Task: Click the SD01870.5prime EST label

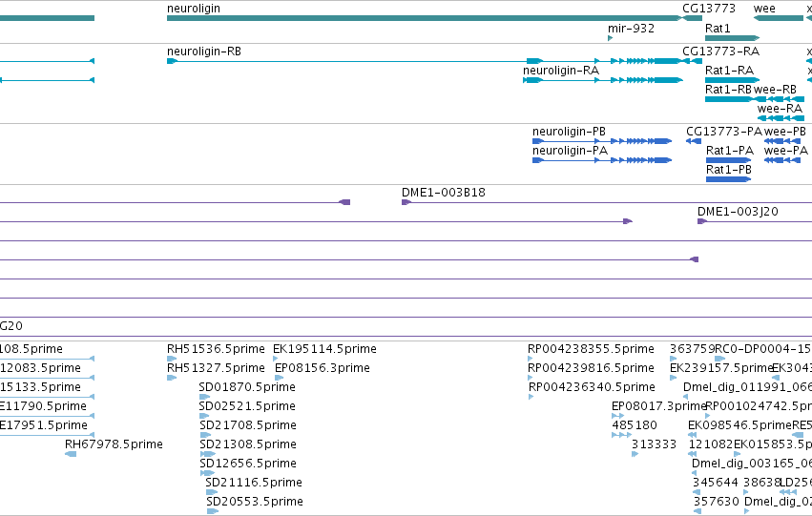Action: tap(247, 387)
